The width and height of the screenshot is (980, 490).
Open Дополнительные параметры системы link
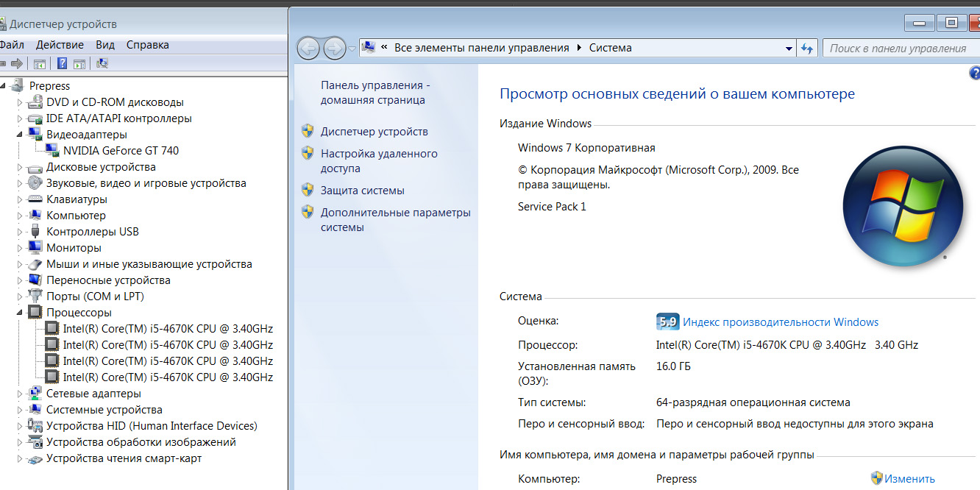pyautogui.click(x=395, y=220)
